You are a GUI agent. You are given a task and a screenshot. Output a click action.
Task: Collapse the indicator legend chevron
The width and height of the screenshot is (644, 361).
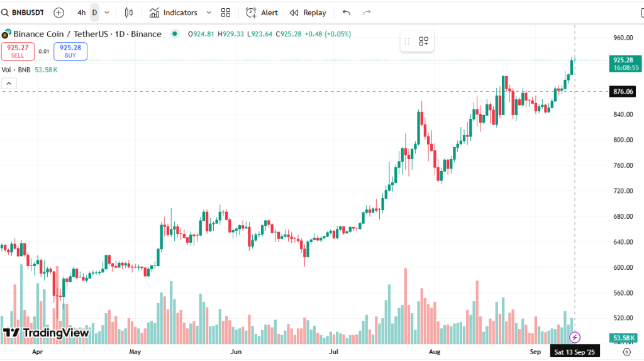point(9,83)
